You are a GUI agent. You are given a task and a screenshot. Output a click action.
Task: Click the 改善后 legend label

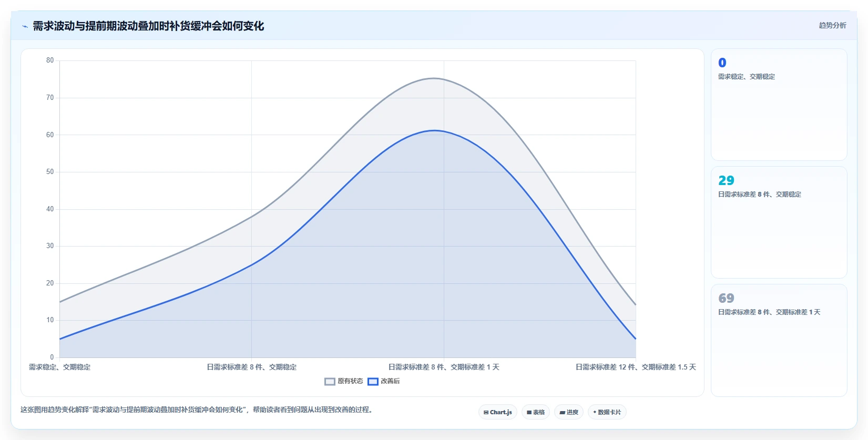click(390, 381)
